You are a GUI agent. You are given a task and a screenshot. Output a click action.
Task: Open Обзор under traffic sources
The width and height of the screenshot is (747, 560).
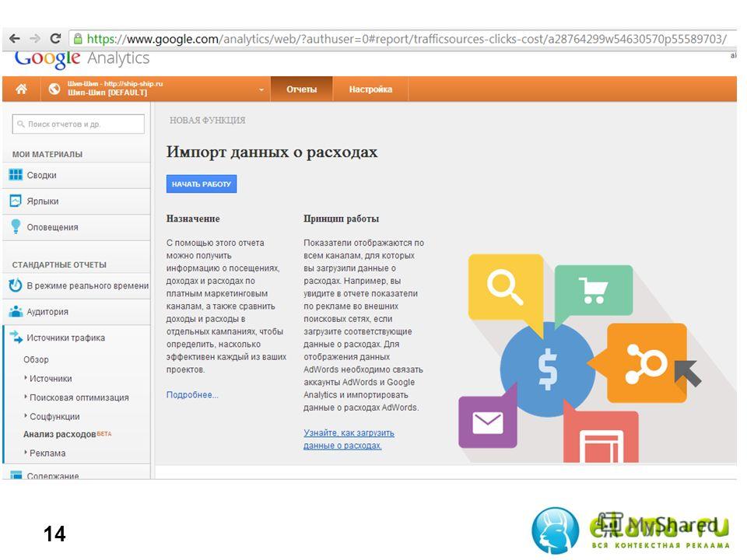37,359
